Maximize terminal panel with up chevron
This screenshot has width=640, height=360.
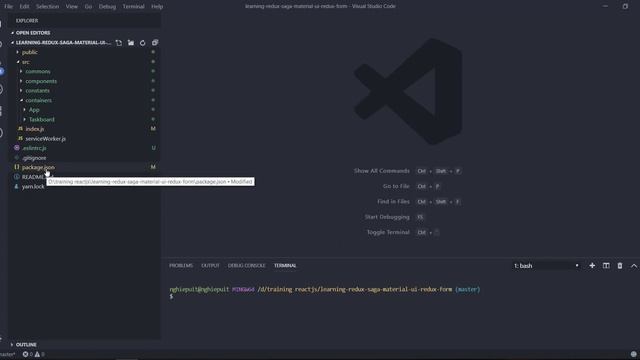[x=633, y=266]
